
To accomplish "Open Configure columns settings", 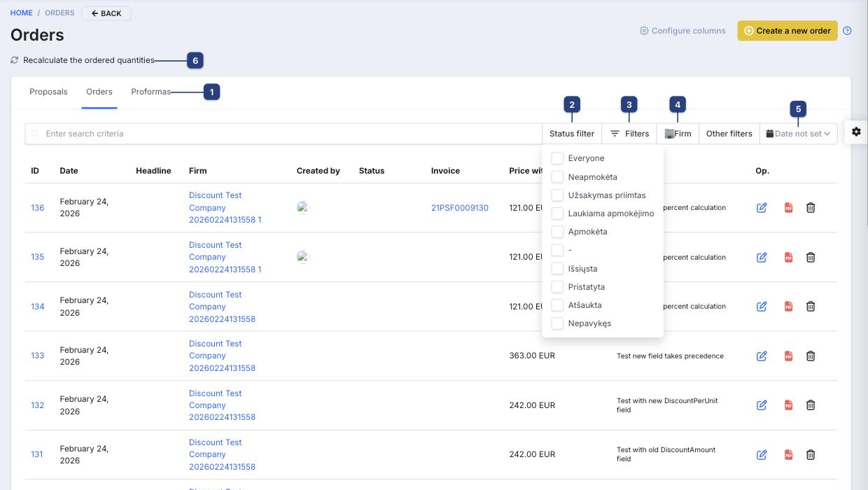I will click(682, 31).
